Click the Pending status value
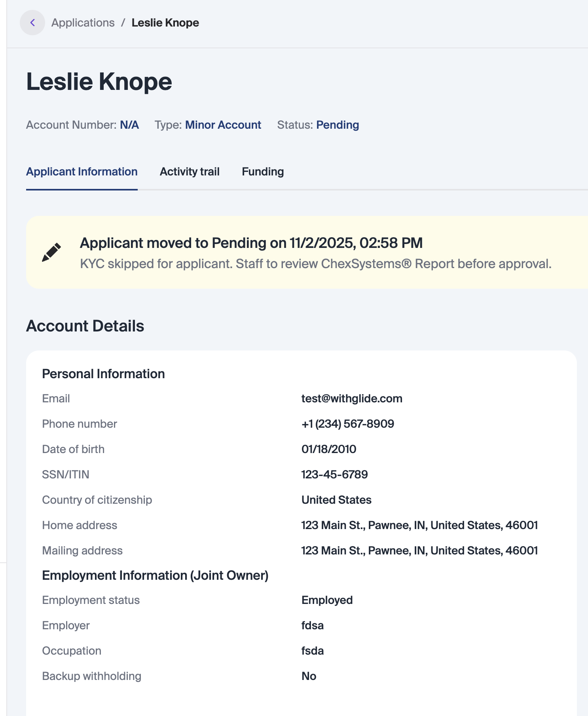Image resolution: width=588 pixels, height=716 pixels. [338, 125]
